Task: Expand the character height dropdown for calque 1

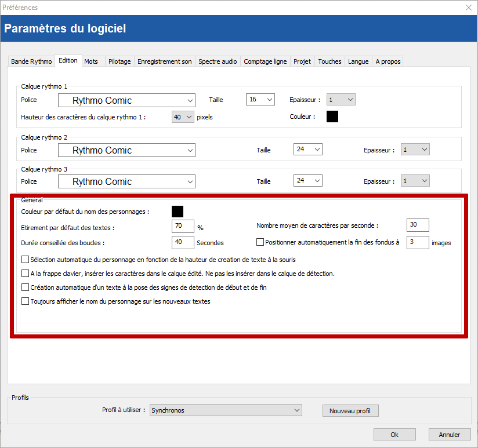Action: click(x=183, y=117)
